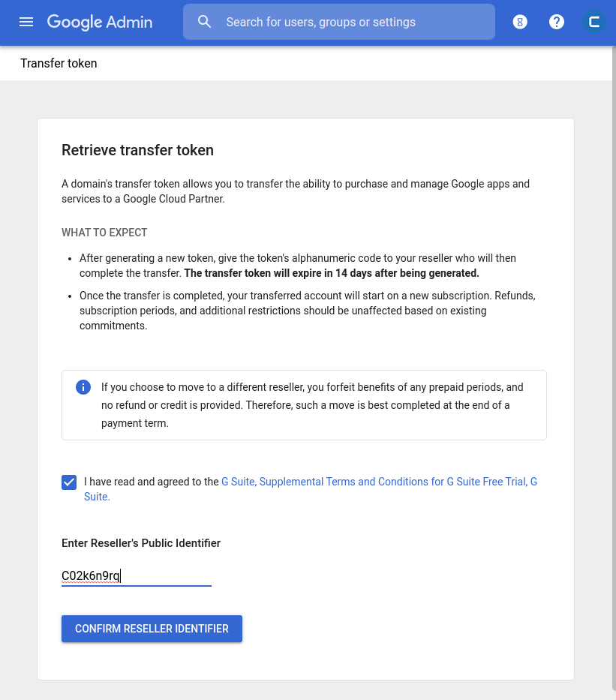Open the hourglass tasks icon
Image resolution: width=616 pixels, height=700 pixels.
[x=520, y=22]
